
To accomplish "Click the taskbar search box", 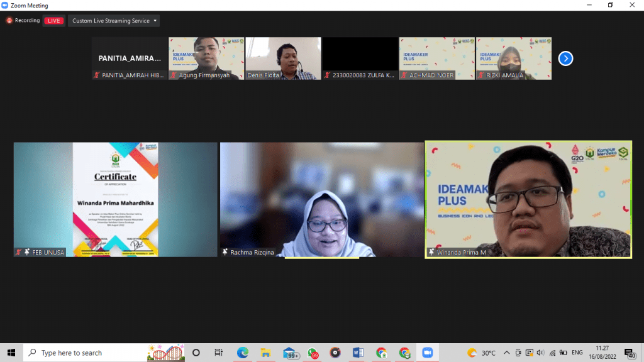I will click(104, 353).
